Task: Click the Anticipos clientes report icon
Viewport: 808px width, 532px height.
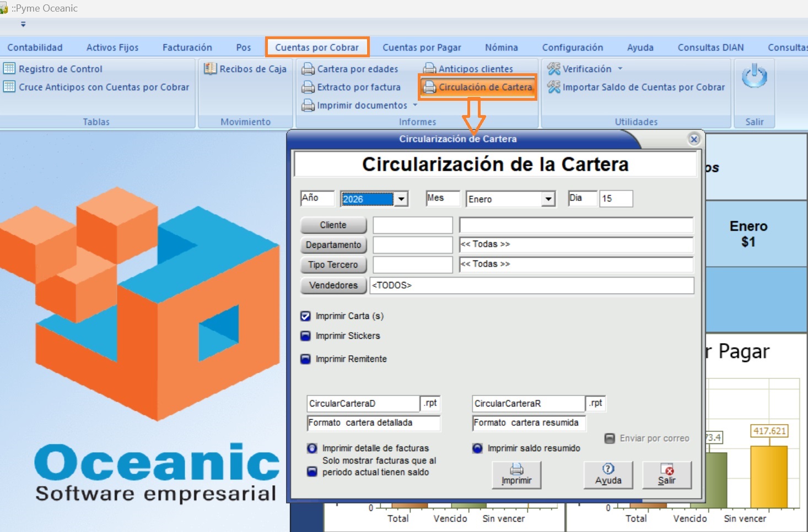Action: coord(429,69)
